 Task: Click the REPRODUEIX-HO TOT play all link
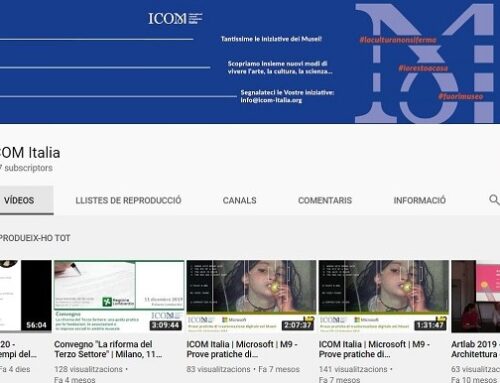pos(35,238)
